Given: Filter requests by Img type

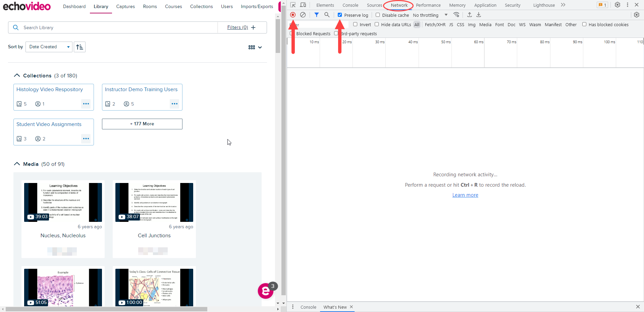Looking at the screenshot, I should click(x=472, y=24).
